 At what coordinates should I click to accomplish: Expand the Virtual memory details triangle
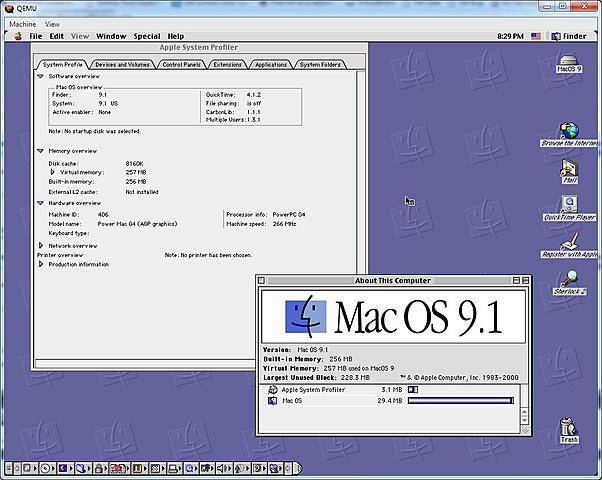pyautogui.click(x=53, y=172)
